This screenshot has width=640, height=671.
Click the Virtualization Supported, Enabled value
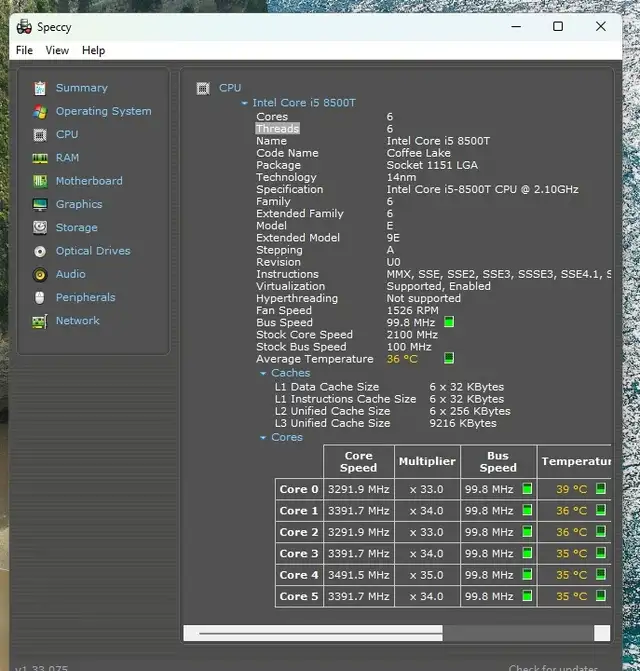click(439, 286)
